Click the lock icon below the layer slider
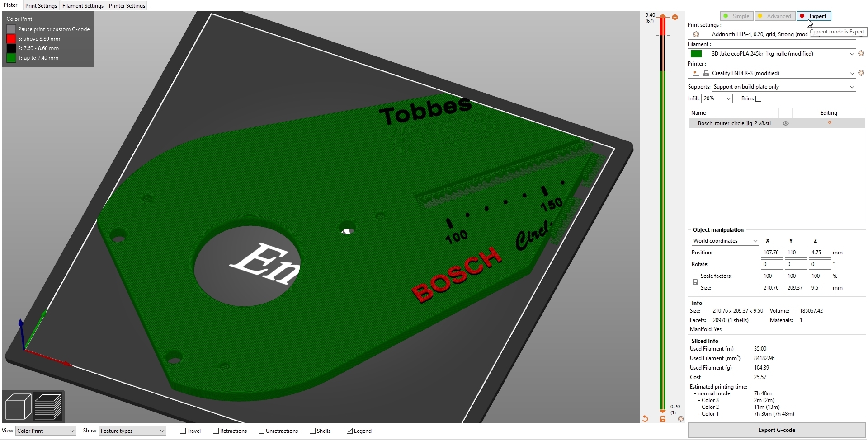 coord(663,419)
